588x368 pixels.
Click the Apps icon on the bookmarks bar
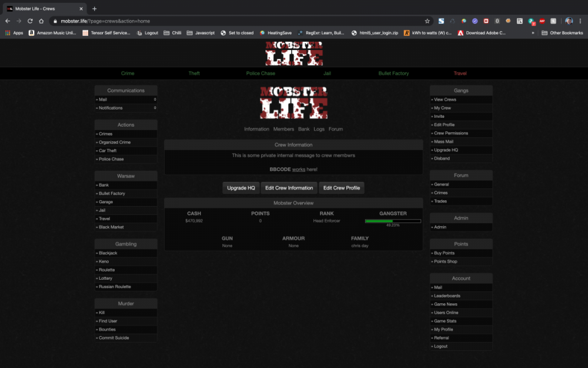click(9, 33)
